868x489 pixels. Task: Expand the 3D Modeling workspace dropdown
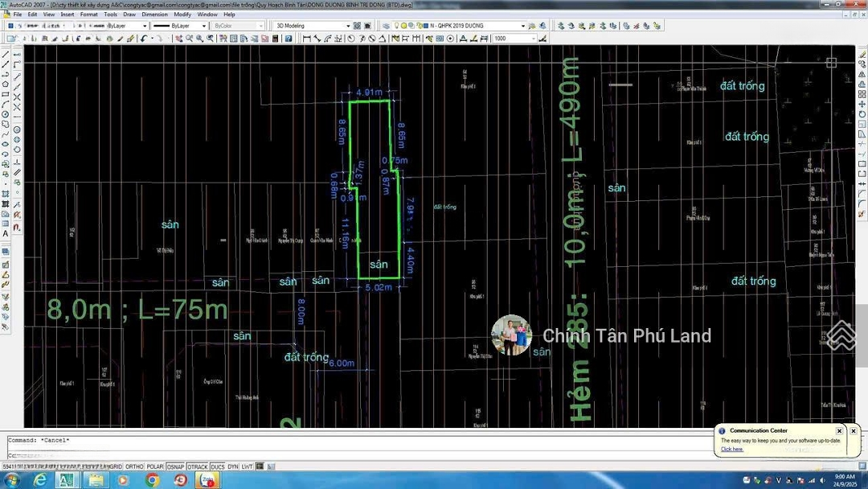click(348, 26)
